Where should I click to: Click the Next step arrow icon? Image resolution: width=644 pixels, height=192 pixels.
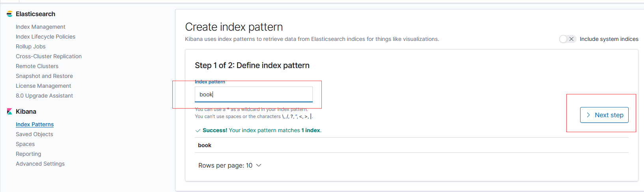[588, 115]
